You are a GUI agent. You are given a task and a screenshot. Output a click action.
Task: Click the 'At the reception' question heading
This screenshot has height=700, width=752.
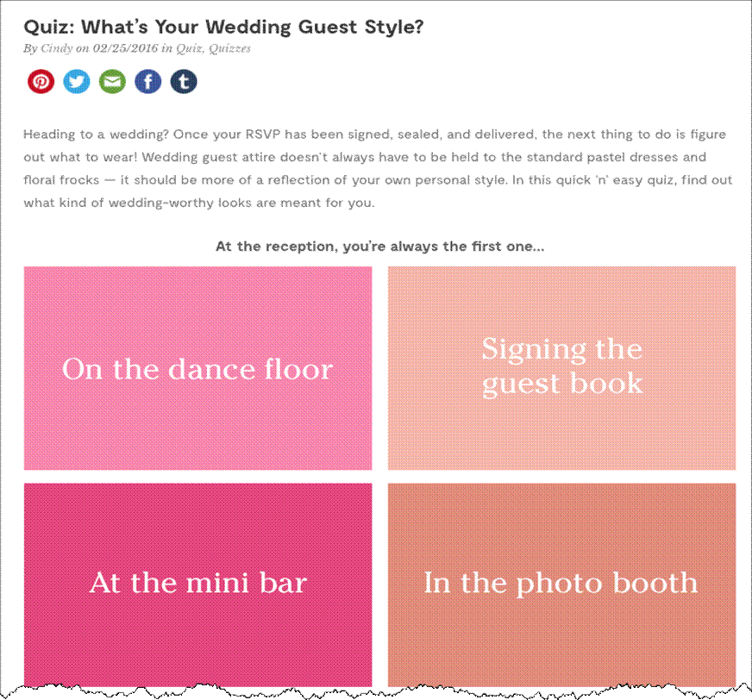point(379,247)
